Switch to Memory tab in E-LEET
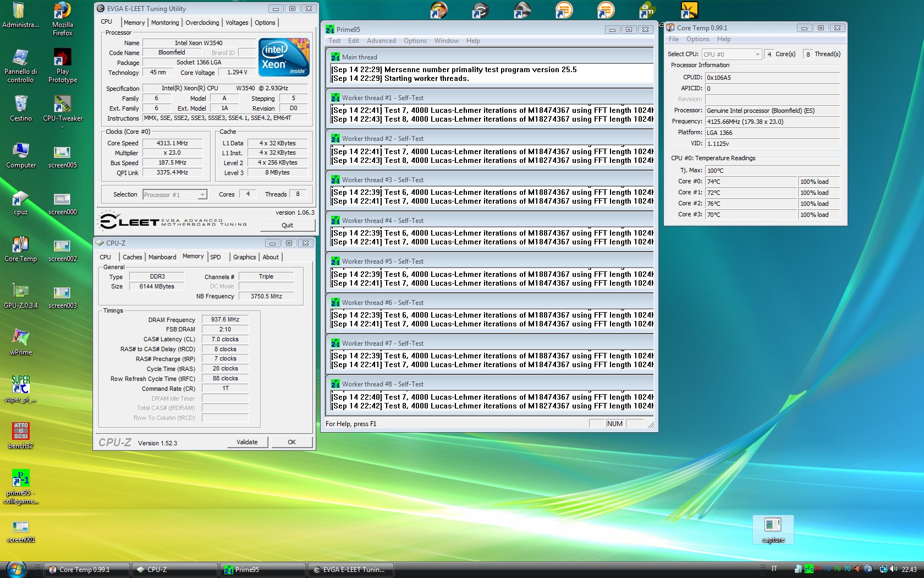 [134, 23]
